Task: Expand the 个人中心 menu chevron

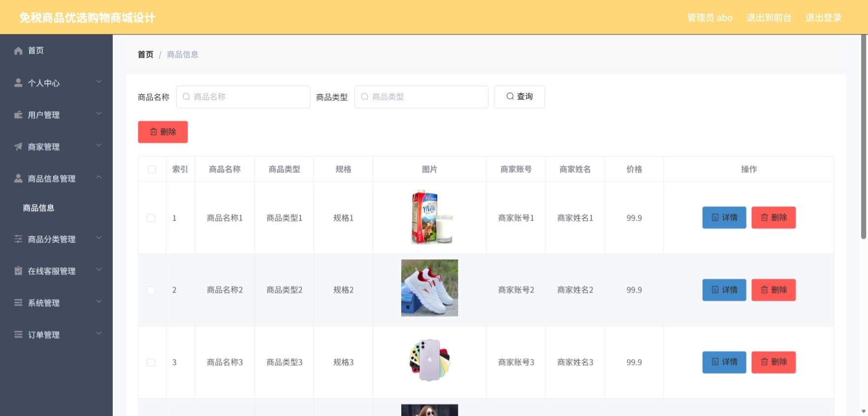Action: pyautogui.click(x=99, y=81)
